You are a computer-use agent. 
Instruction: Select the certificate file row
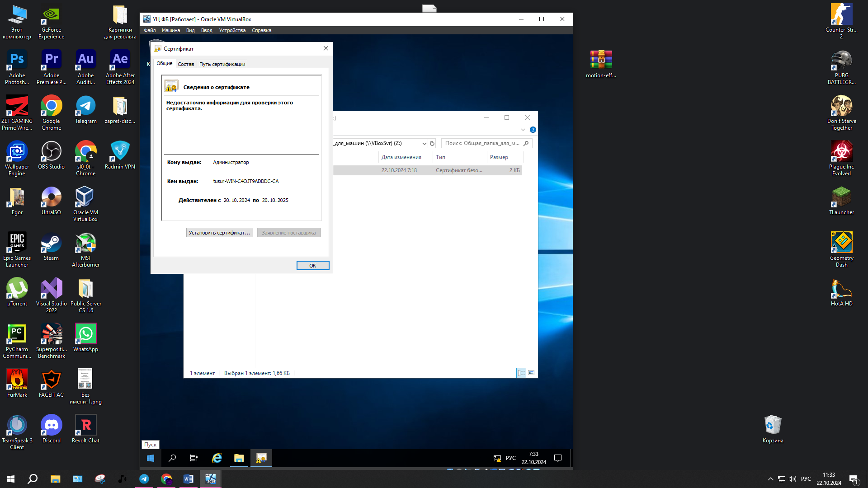(x=427, y=170)
